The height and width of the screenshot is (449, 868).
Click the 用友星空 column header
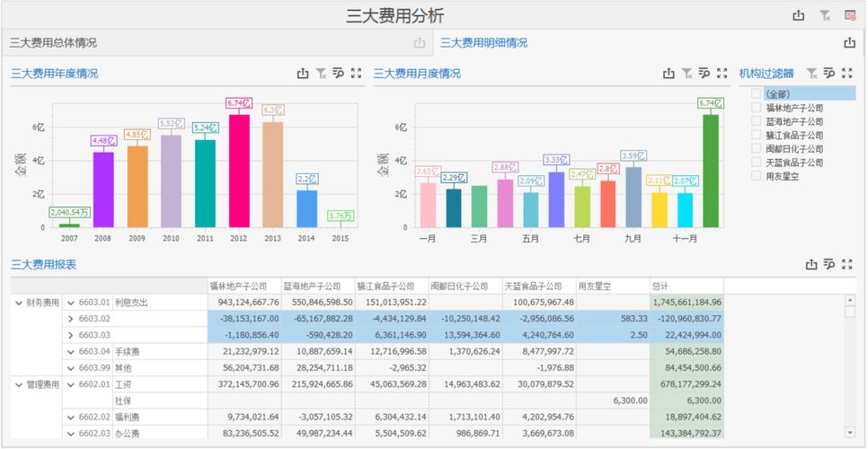613,286
